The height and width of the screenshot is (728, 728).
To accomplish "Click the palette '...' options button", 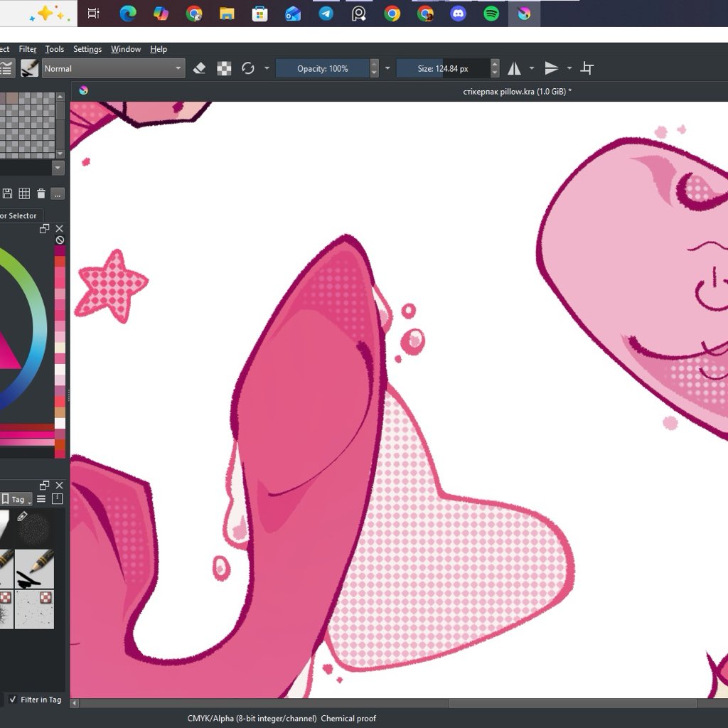I will (58, 194).
